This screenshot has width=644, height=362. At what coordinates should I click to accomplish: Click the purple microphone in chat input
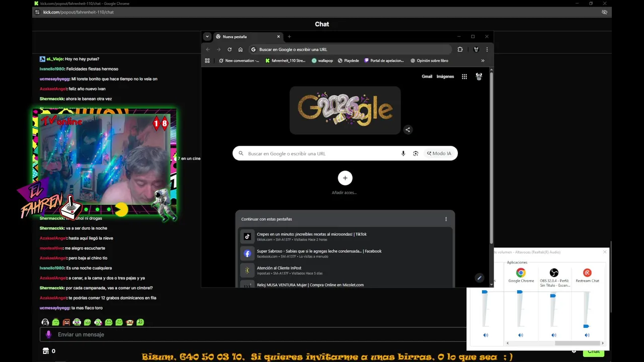tap(49, 334)
